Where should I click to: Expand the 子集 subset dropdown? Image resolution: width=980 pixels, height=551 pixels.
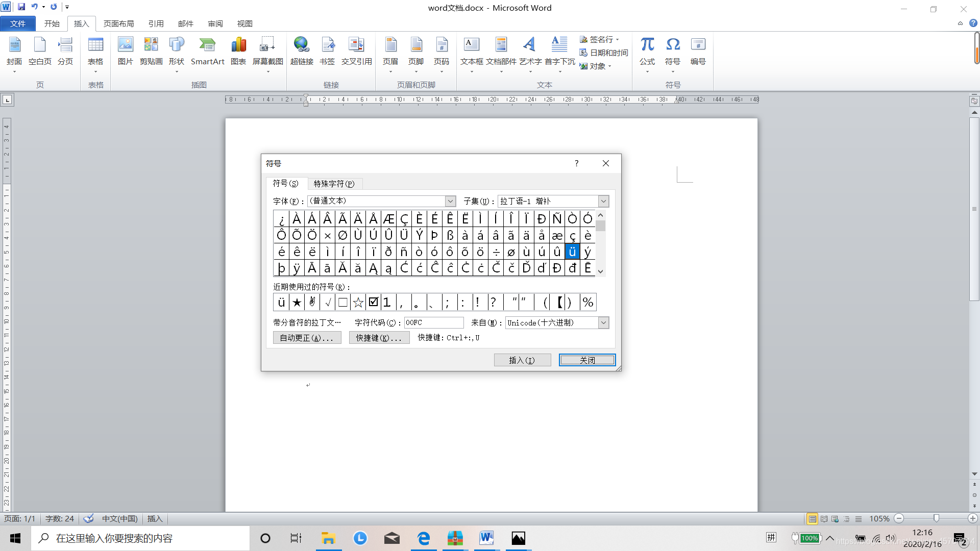(603, 201)
